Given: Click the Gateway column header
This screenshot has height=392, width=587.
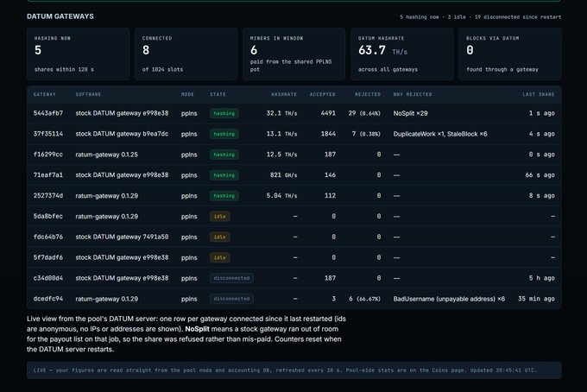Looking at the screenshot, I should click(x=44, y=94).
